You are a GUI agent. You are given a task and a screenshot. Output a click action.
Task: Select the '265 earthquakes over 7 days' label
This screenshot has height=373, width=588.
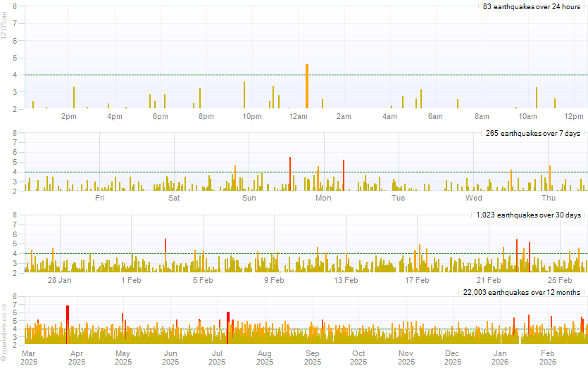pos(533,133)
